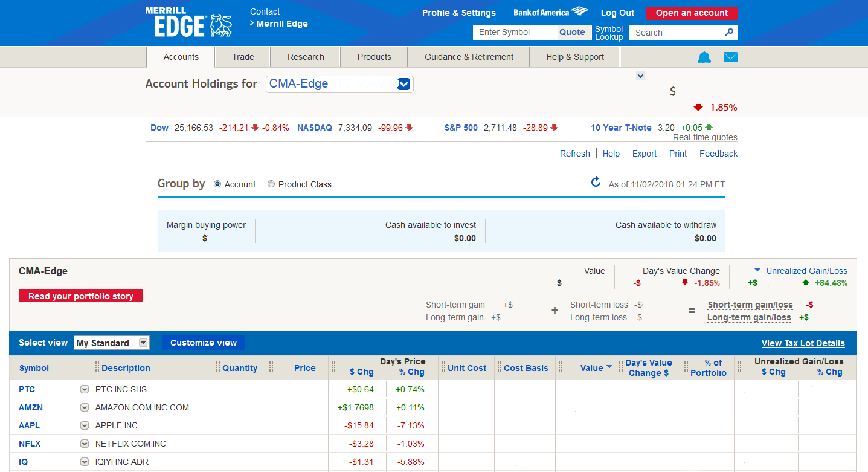Click the arrow next to Unrealized Gain/Loss
The width and height of the screenshot is (868, 472).
click(757, 271)
